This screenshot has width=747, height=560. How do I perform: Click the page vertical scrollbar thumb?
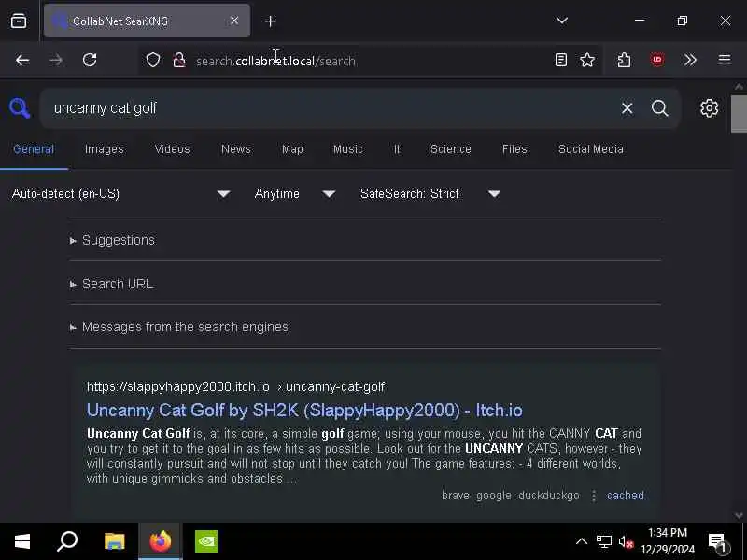[x=739, y=113]
